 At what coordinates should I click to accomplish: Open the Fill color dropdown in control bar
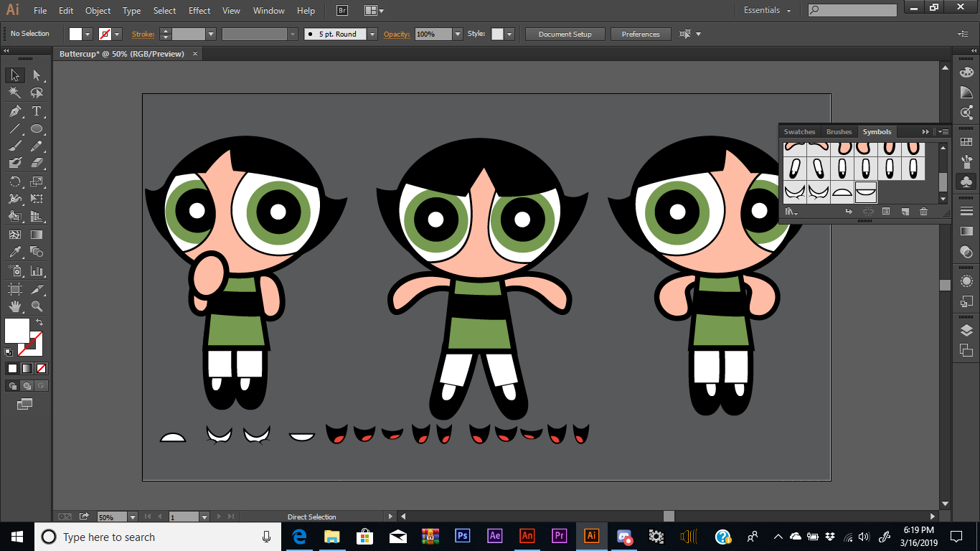[88, 34]
